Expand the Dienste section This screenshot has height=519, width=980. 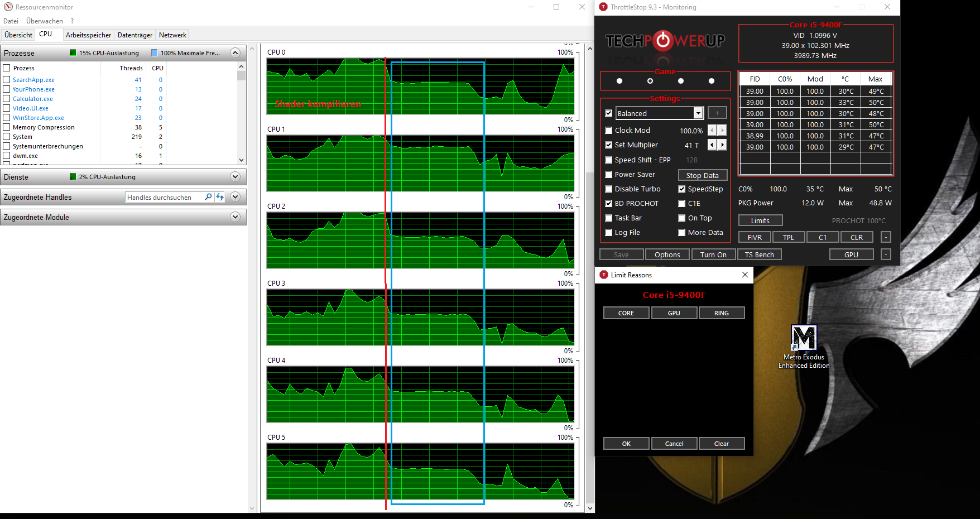(235, 176)
